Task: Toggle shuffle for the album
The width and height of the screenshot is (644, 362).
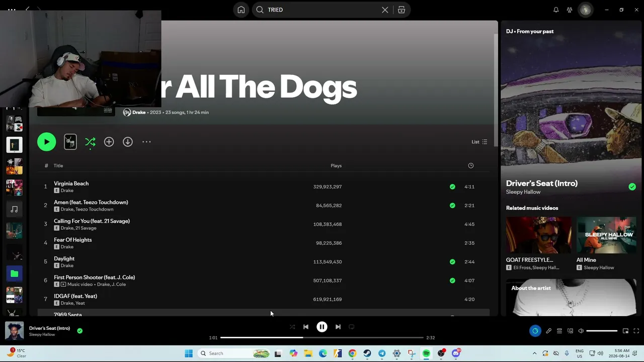Action: 90,142
